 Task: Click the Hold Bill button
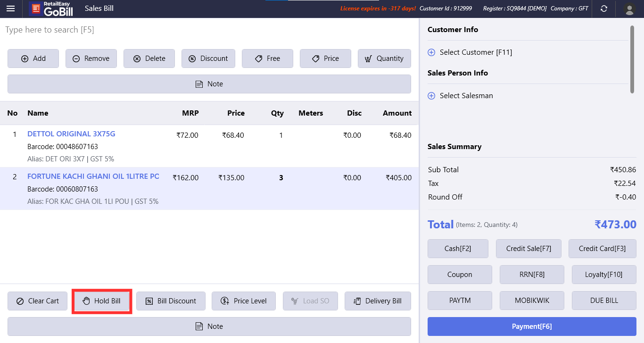coord(101,301)
